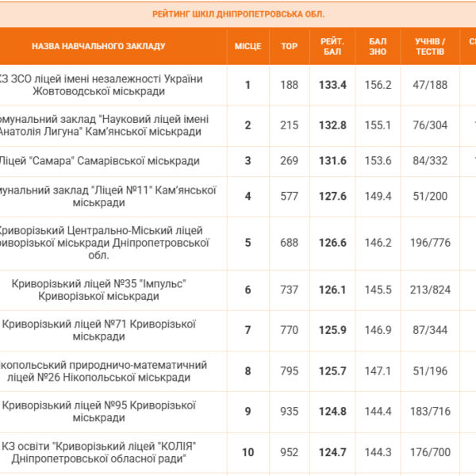Image resolution: width=476 pixels, height=476 pixels.
Task: Select the ЗНО score 156.2
Action: tap(378, 85)
